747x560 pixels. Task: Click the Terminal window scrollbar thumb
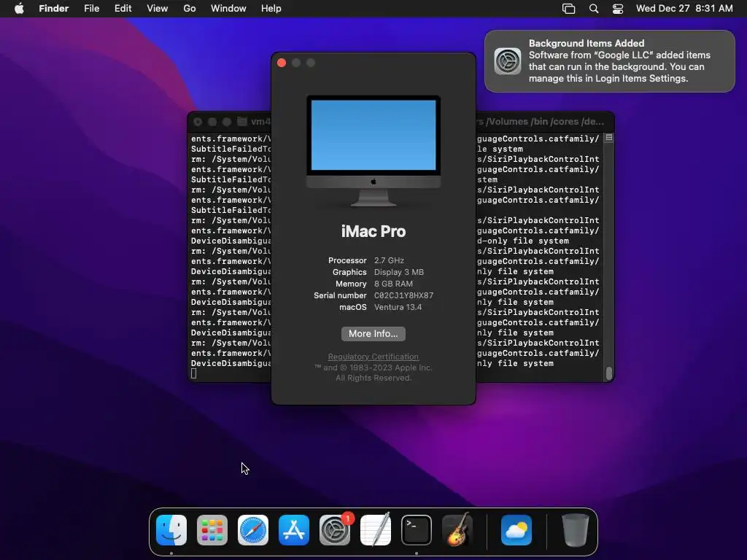(x=609, y=373)
